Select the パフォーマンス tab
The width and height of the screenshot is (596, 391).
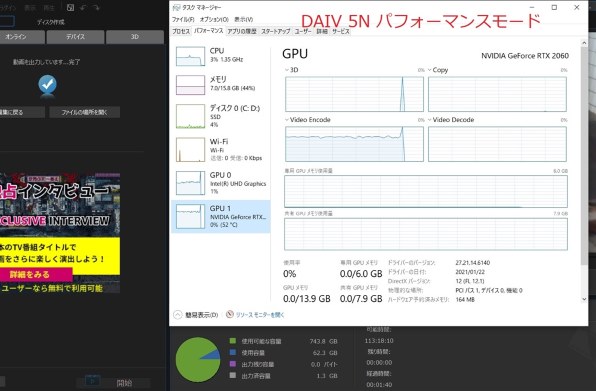(x=208, y=31)
